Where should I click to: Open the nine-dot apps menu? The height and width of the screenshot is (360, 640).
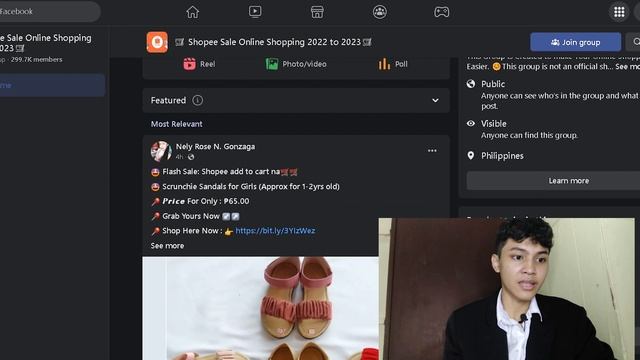619,12
